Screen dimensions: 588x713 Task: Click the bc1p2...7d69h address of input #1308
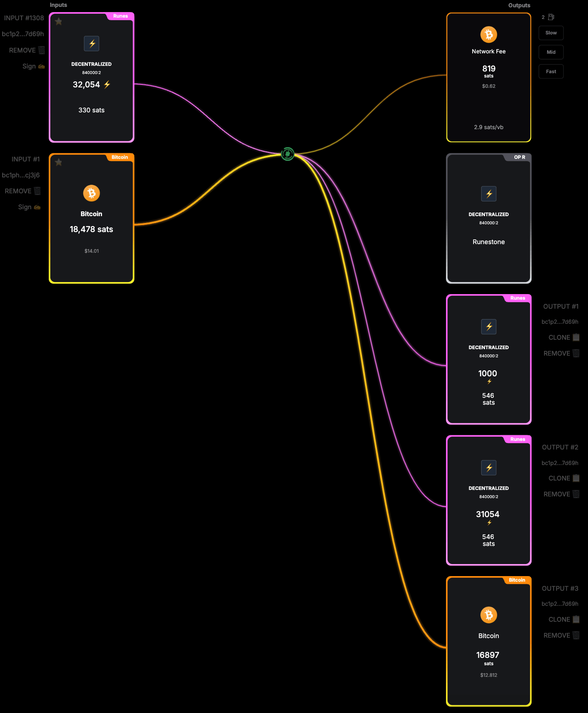[x=23, y=34]
